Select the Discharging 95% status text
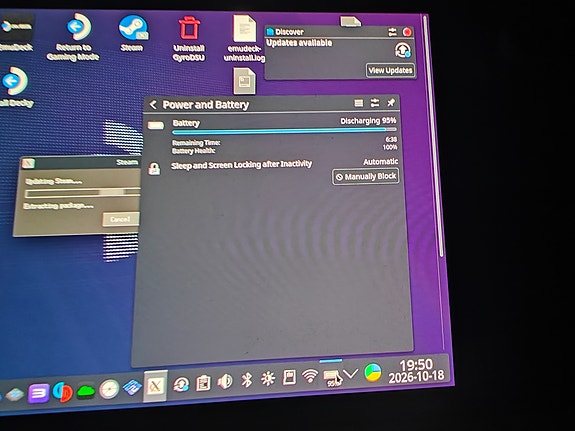This screenshot has width=575, height=431. pos(368,121)
